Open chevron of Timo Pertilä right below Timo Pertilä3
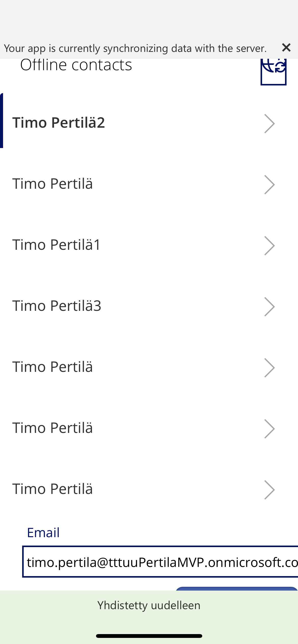 click(269, 368)
